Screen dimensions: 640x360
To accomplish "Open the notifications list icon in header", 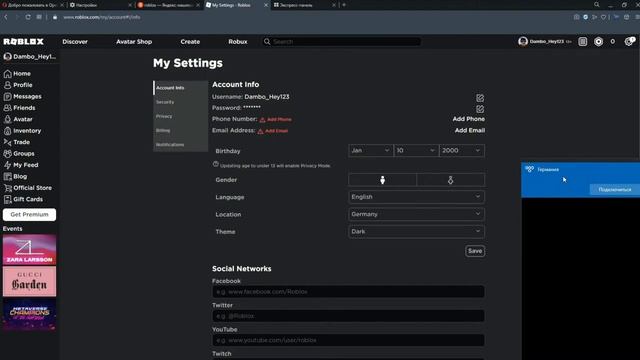I will click(x=582, y=42).
